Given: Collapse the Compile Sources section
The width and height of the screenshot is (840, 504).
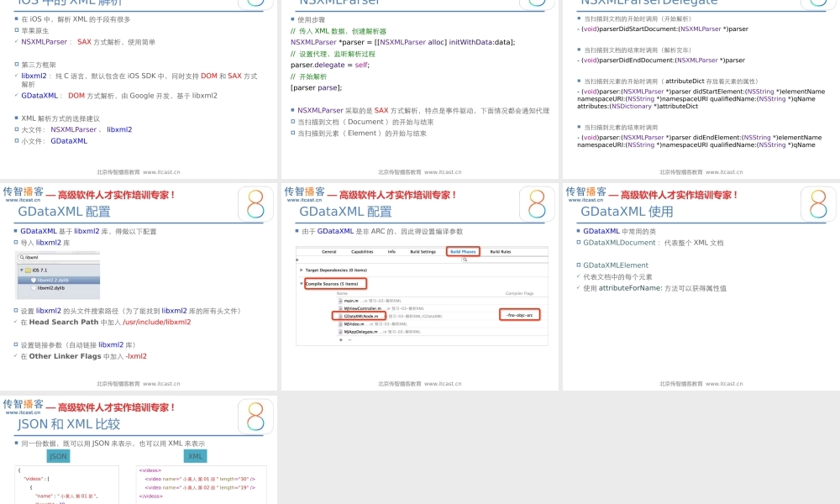Looking at the screenshot, I should pyautogui.click(x=301, y=284).
